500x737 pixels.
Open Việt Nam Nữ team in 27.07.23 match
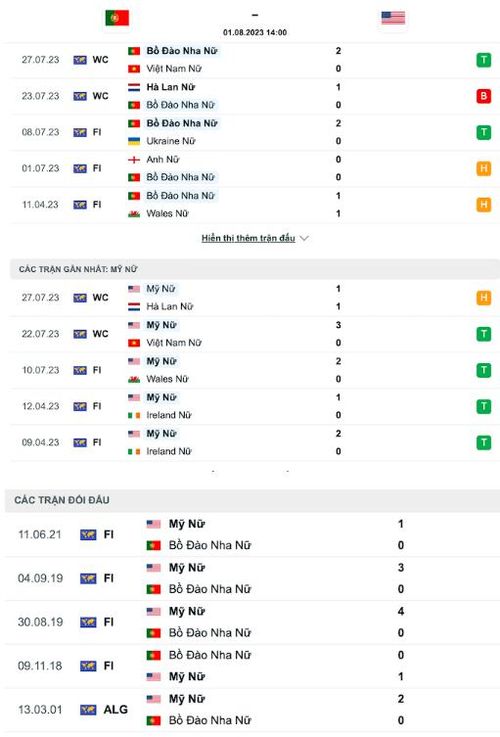(173, 69)
